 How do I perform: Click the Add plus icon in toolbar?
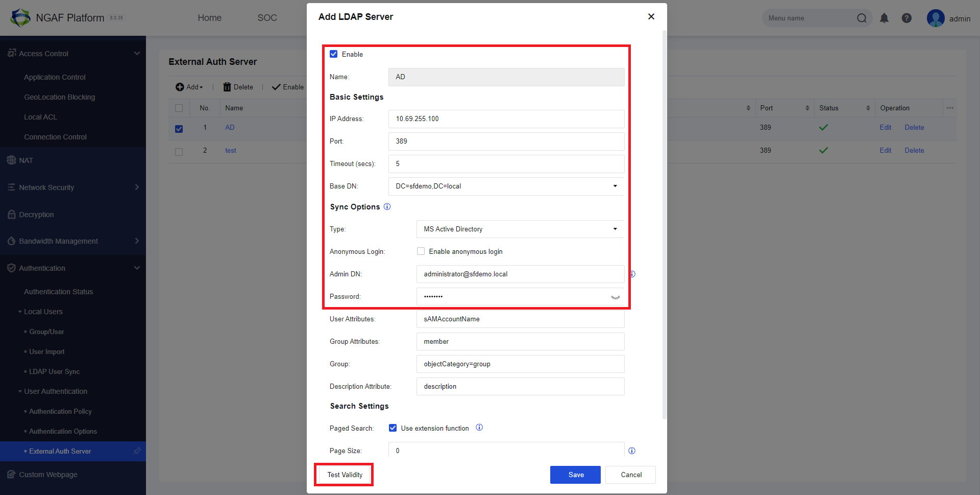coord(180,87)
